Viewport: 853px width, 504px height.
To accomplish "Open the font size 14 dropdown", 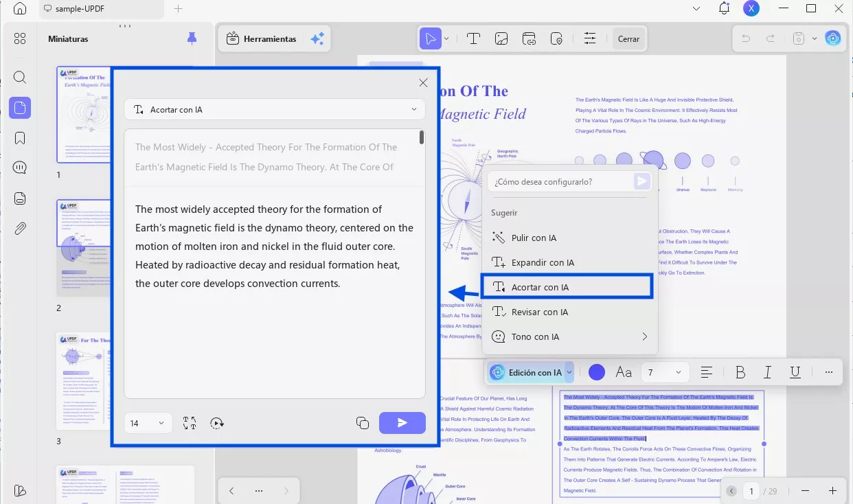I will point(148,423).
